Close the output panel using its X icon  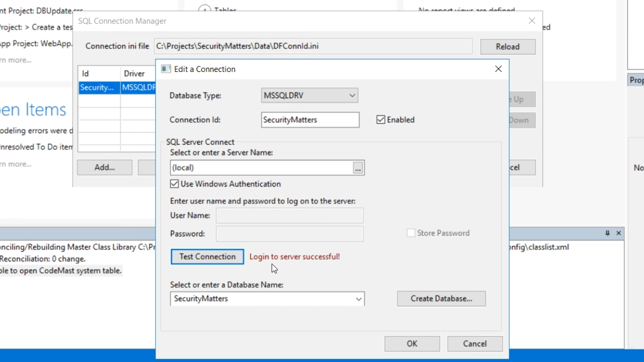619,233
